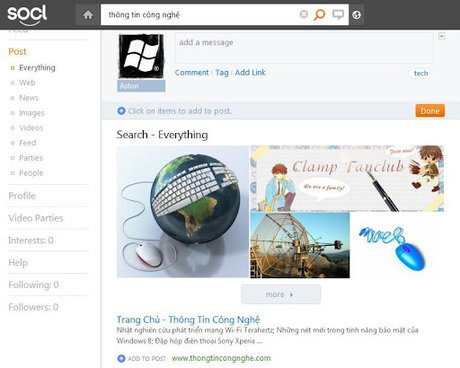This screenshot has width=460, height=368.
Task: Click the plus icon beside Add To Post
Action: click(x=121, y=359)
